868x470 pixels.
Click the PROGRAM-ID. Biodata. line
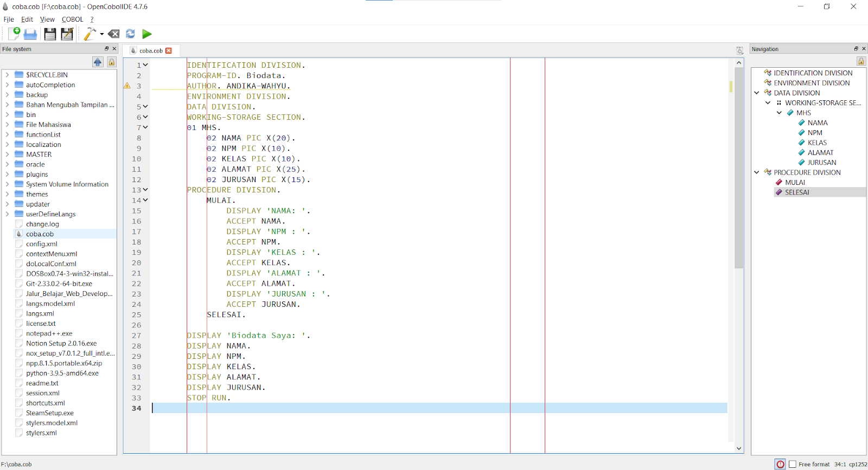236,76
